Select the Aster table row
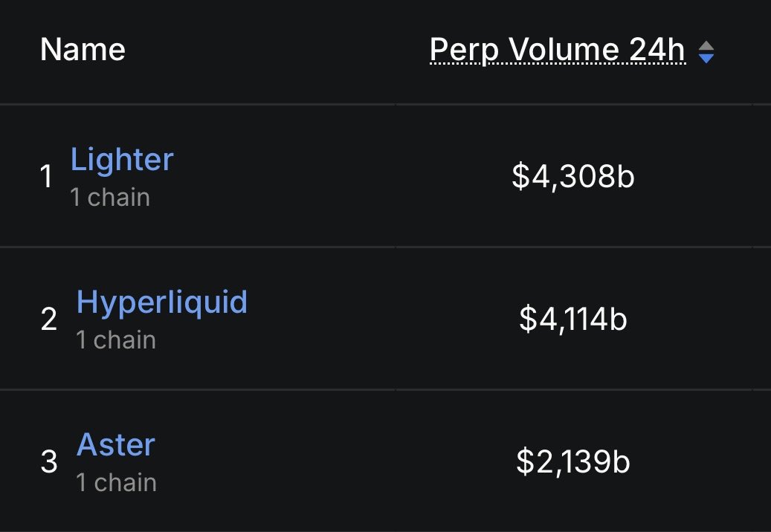 (x=335, y=462)
